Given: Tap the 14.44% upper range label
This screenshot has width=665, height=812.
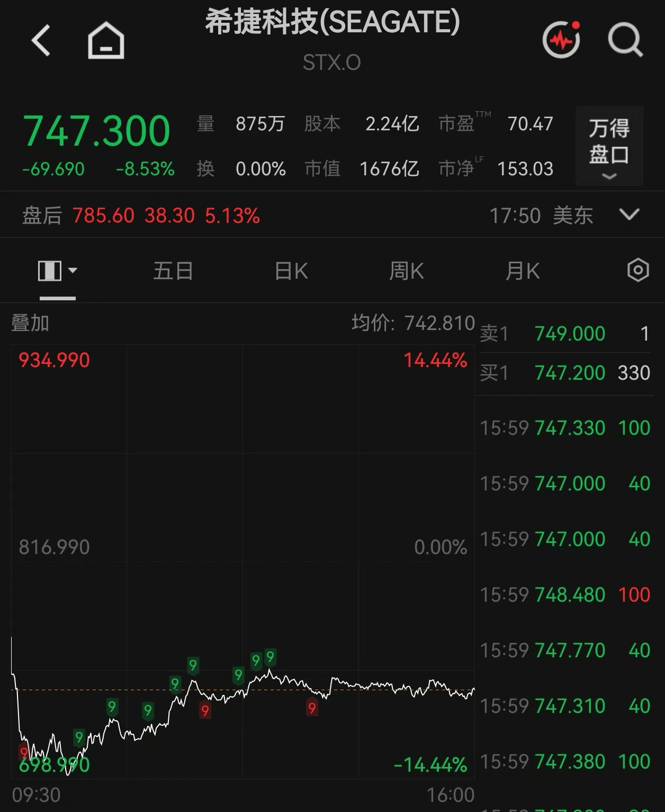Looking at the screenshot, I should pos(435,360).
